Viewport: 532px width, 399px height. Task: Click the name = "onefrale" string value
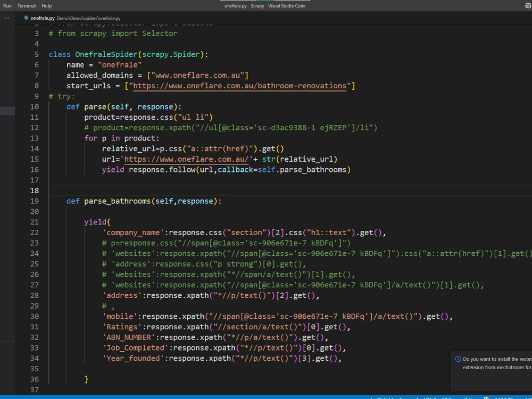120,65
